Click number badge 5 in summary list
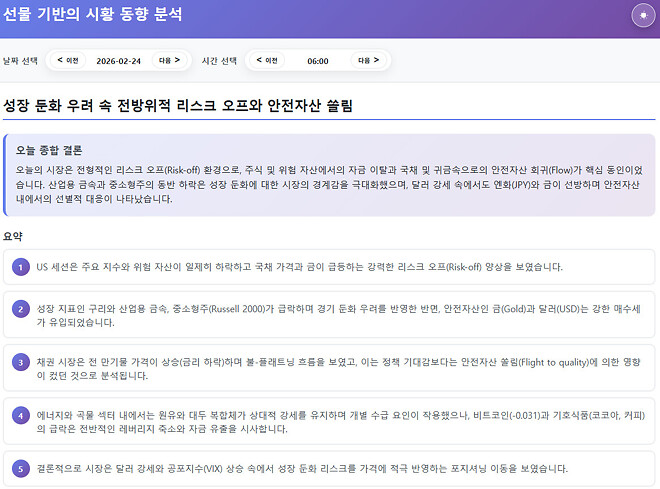This screenshot has width=660, height=489. click(21, 468)
